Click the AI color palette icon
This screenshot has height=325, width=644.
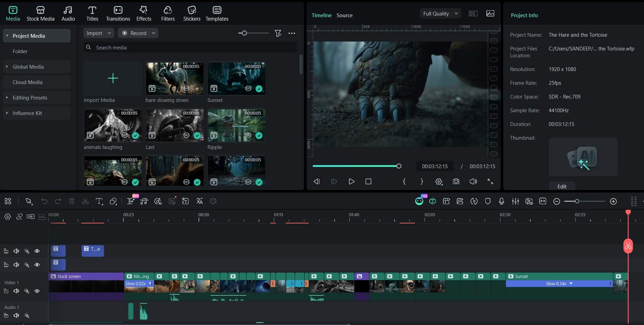(x=213, y=201)
